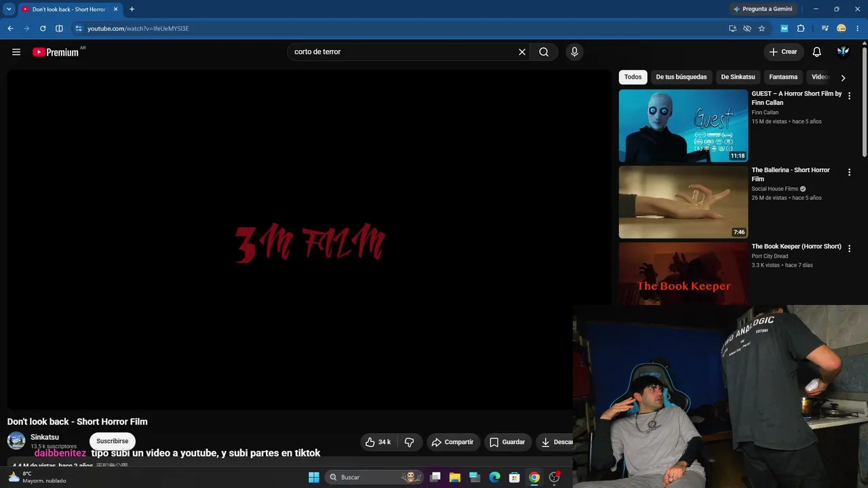Open Chrome media controls icon
The image size is (868, 488).
click(x=825, y=28)
